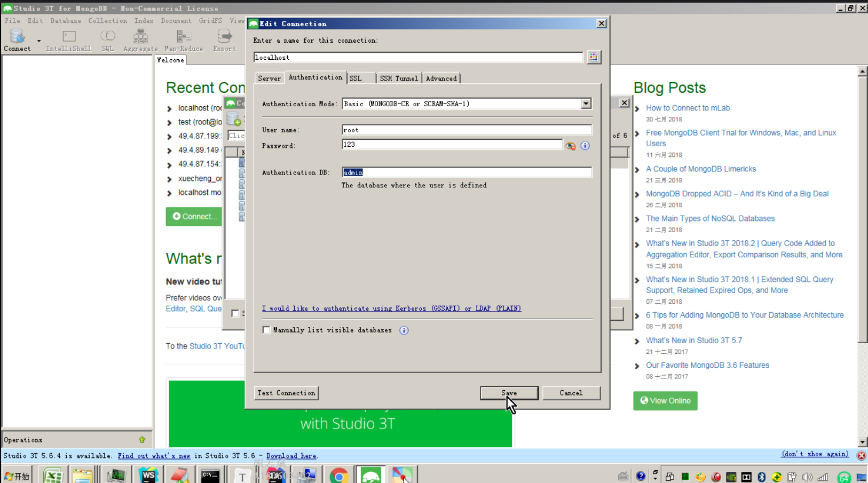Screen dimensions: 868x483
Task: Click the Connect toolbar icon
Action: pos(17,40)
